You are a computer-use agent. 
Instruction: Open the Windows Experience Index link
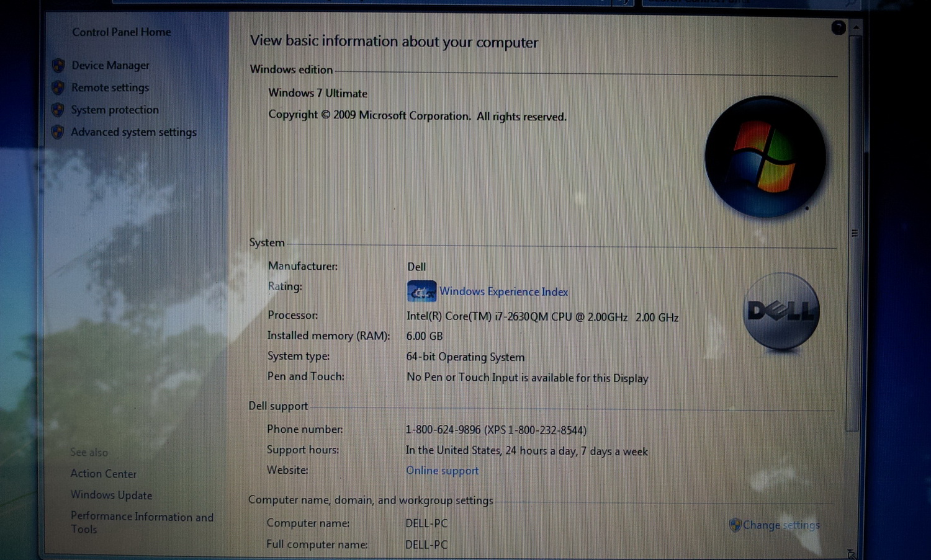[x=503, y=291]
